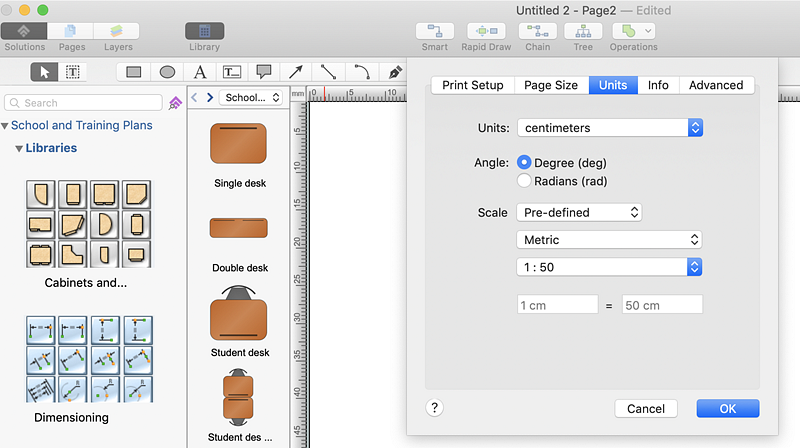Cancel the document settings dialog
800x448 pixels.
646,408
